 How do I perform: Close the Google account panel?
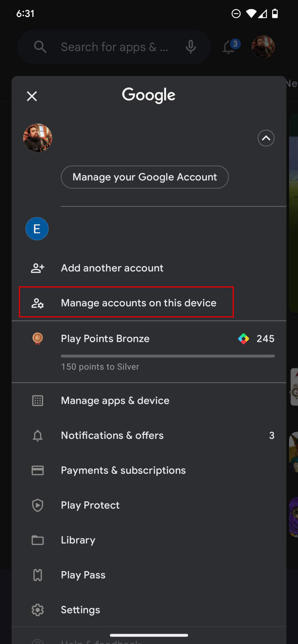pos(32,96)
